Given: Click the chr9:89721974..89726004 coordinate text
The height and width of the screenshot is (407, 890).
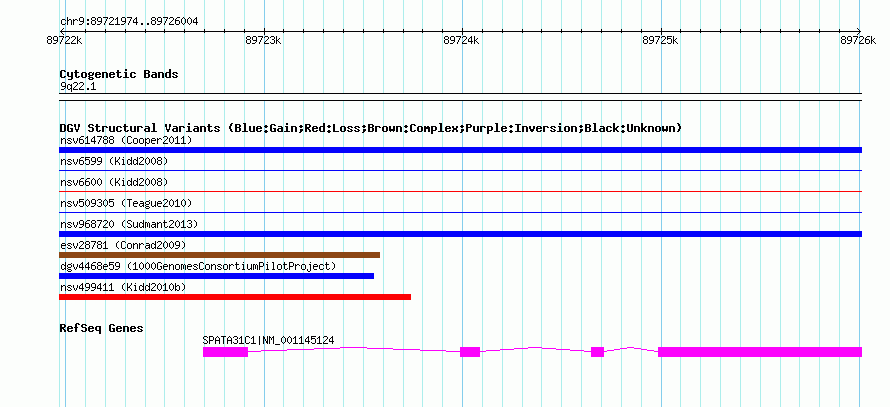Looking at the screenshot, I should tap(129, 22).
